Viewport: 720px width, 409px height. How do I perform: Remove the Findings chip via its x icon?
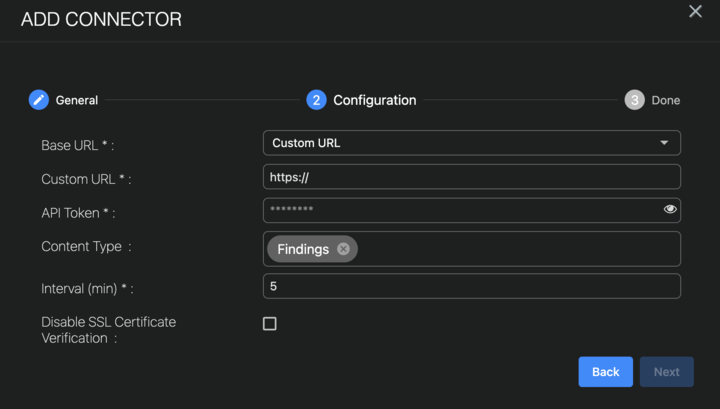coord(343,249)
